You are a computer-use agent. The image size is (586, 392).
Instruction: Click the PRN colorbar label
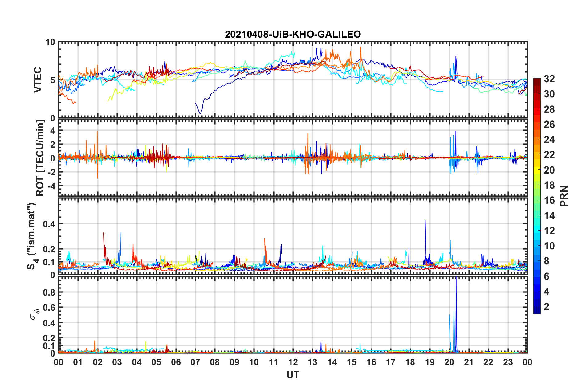pos(564,196)
